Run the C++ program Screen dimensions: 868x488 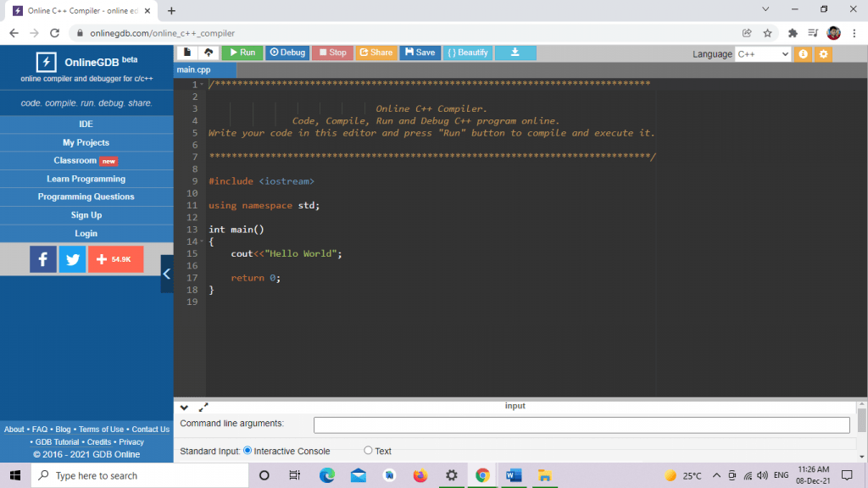pyautogui.click(x=241, y=53)
